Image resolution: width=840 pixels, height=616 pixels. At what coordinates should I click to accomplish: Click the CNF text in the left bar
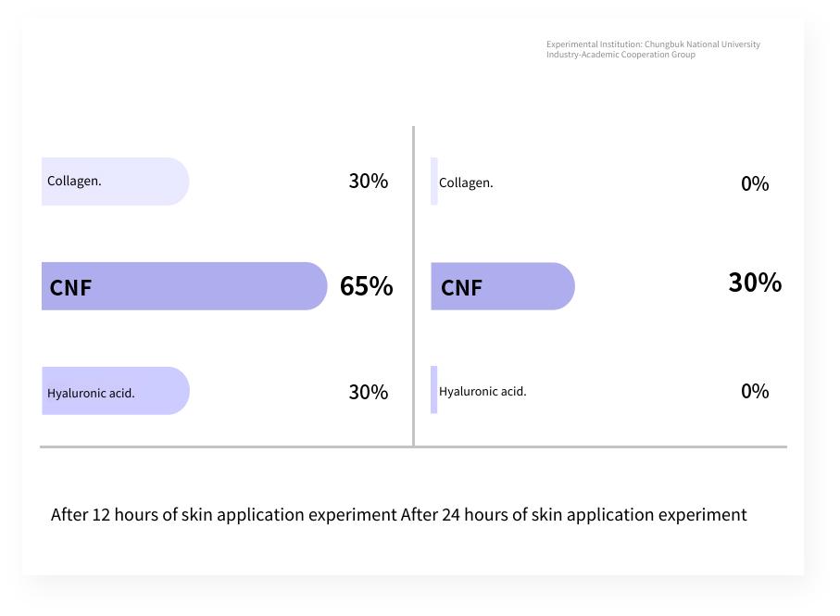(x=70, y=288)
